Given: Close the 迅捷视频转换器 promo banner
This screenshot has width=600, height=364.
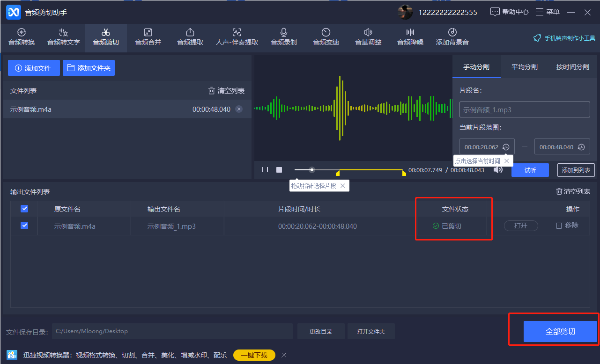Looking at the screenshot, I should point(284,355).
